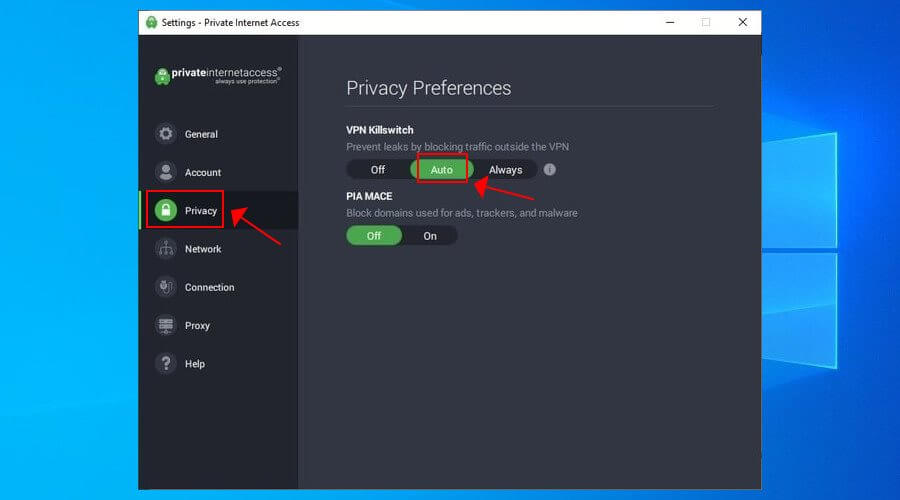Open the Proxy settings tab

pyautogui.click(x=218, y=325)
